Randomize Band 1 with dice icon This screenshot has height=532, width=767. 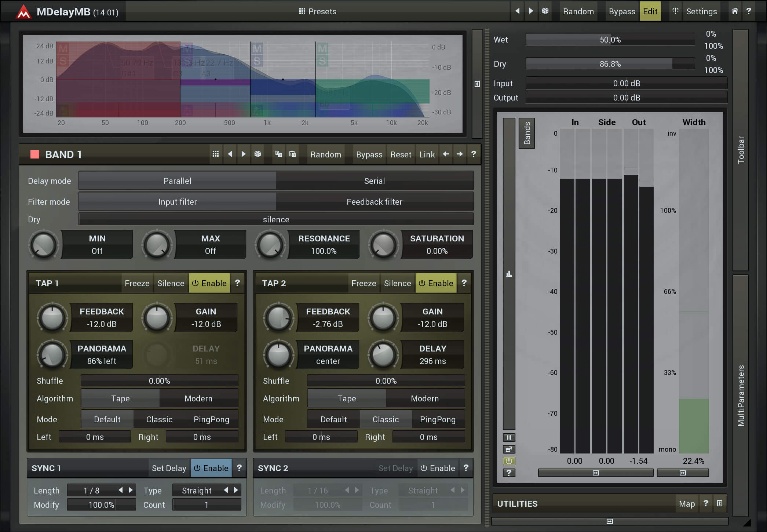pos(258,154)
